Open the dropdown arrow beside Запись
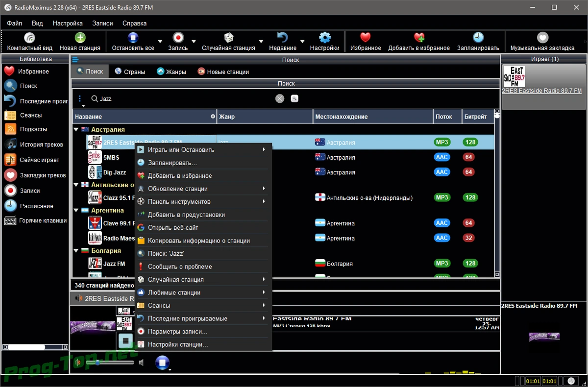 pos(194,42)
